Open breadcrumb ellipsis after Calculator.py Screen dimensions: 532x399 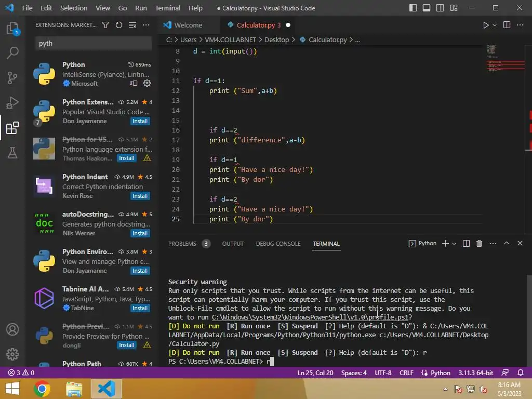[x=357, y=39]
